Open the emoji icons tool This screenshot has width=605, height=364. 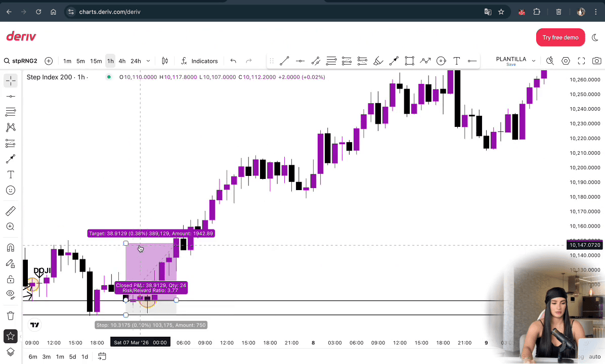click(x=11, y=191)
